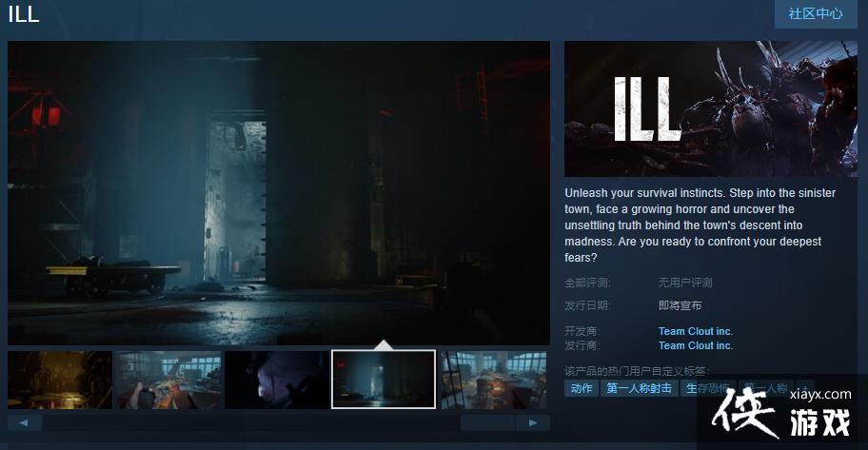Click the 动作 tag
Screen dimensions: 868x450
tap(582, 388)
